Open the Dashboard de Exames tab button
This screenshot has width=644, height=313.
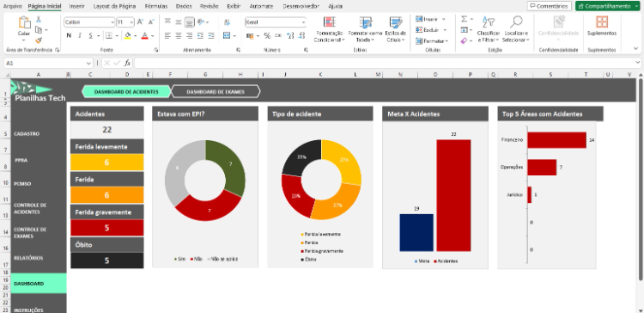click(216, 91)
